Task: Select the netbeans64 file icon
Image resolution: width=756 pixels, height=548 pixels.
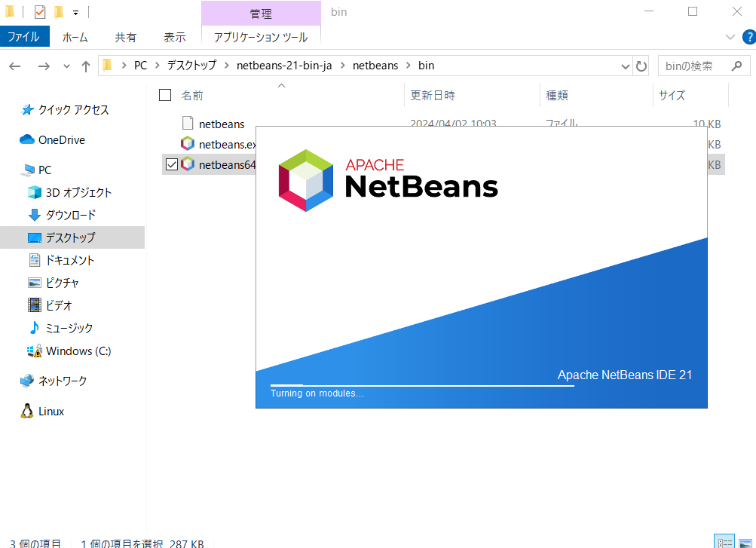Action: point(188,164)
